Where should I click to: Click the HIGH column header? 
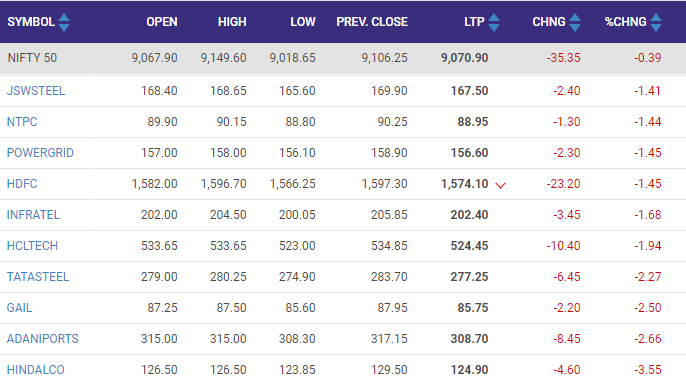coord(232,22)
